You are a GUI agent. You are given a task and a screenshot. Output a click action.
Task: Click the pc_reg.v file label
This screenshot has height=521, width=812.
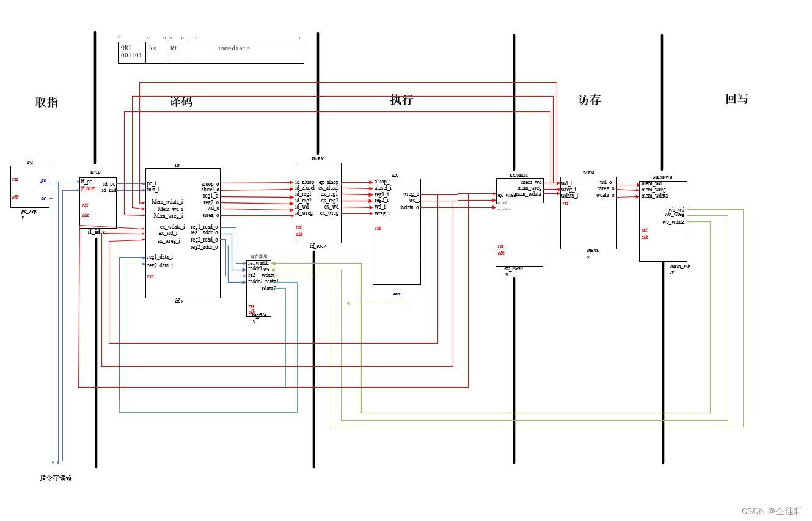29,213
